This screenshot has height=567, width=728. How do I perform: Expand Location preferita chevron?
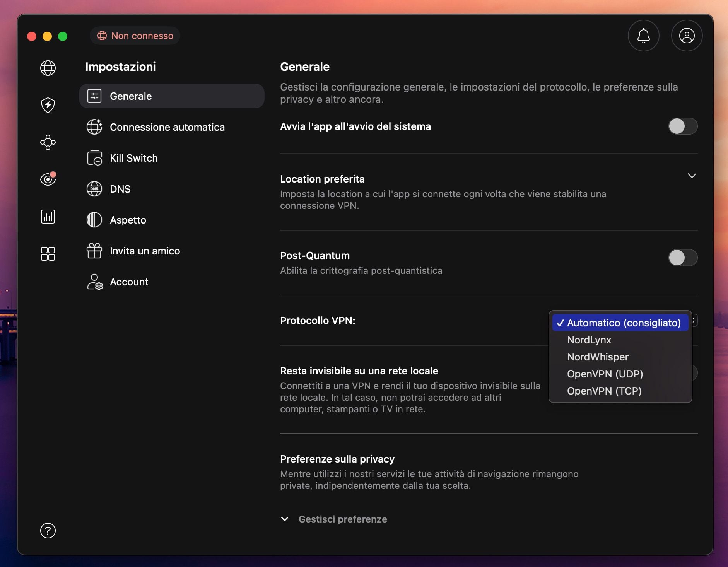click(692, 176)
